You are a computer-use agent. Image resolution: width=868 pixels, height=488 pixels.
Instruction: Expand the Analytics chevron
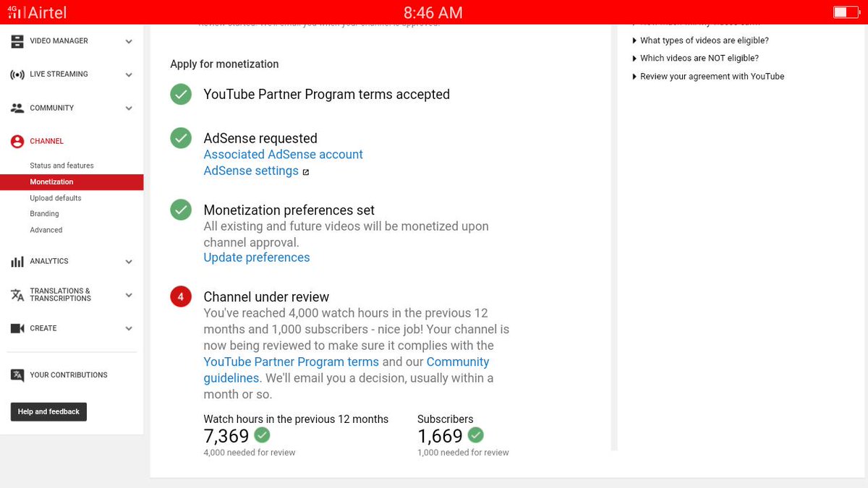pyautogui.click(x=129, y=262)
